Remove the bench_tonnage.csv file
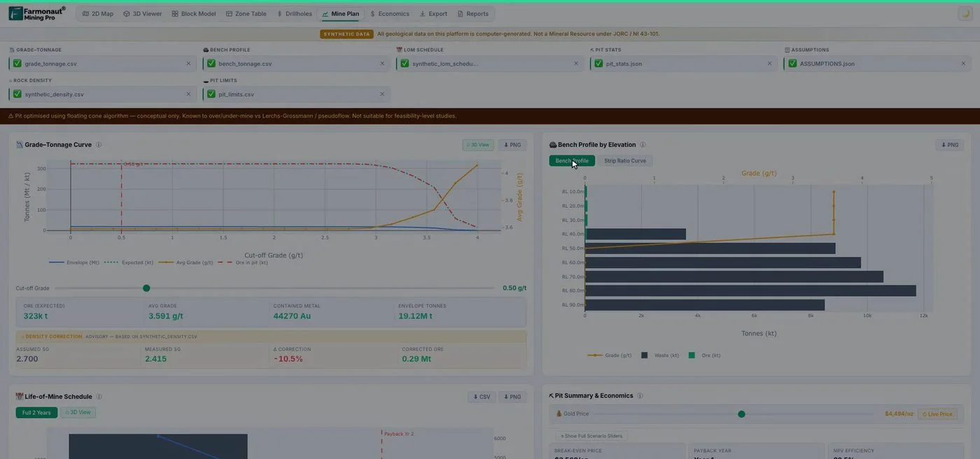 point(382,64)
